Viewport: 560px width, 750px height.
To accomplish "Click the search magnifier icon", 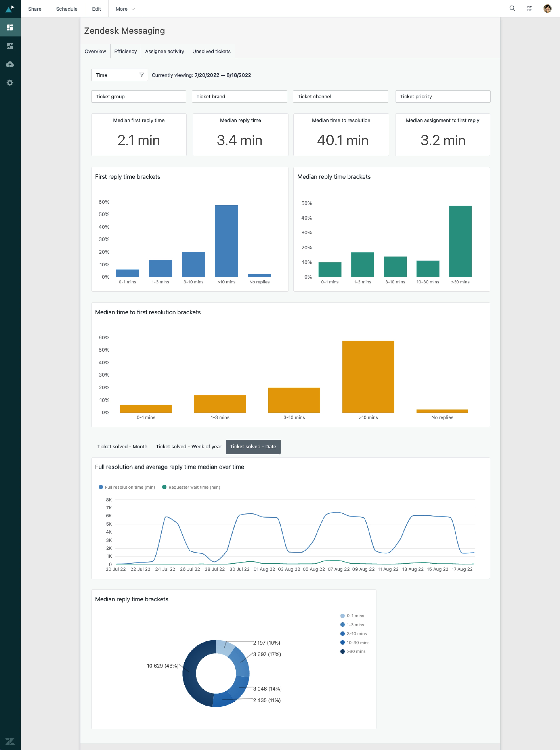I will click(x=512, y=9).
